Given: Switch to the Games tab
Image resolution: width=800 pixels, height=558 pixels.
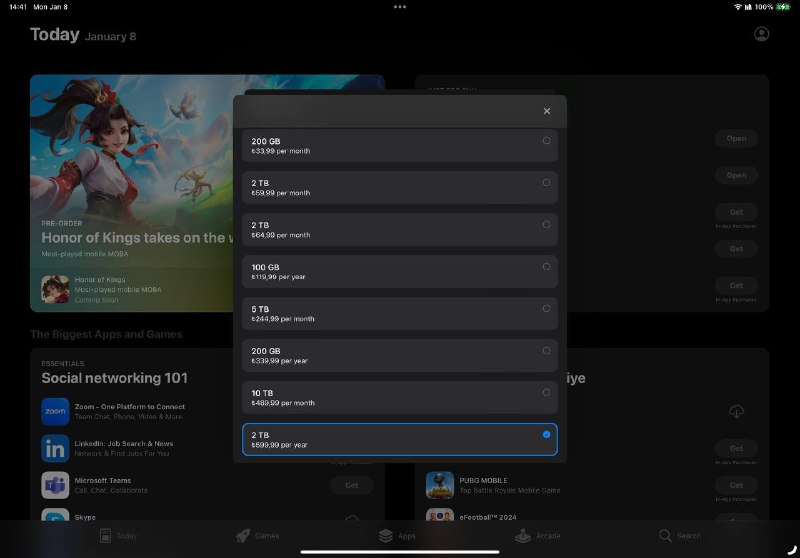Looking at the screenshot, I should point(258,536).
